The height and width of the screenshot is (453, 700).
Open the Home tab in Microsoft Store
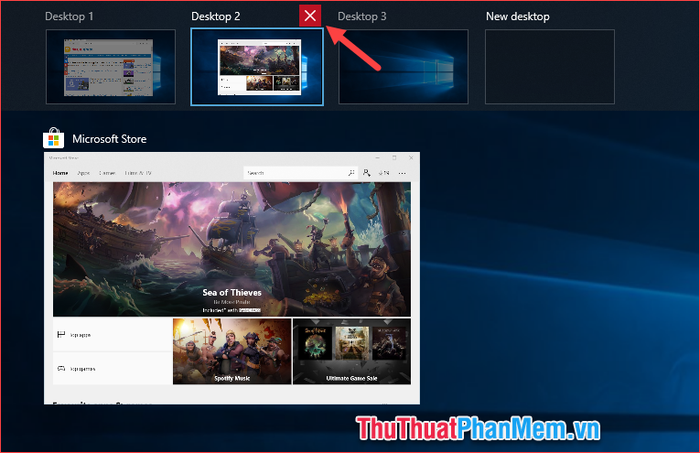(60, 173)
